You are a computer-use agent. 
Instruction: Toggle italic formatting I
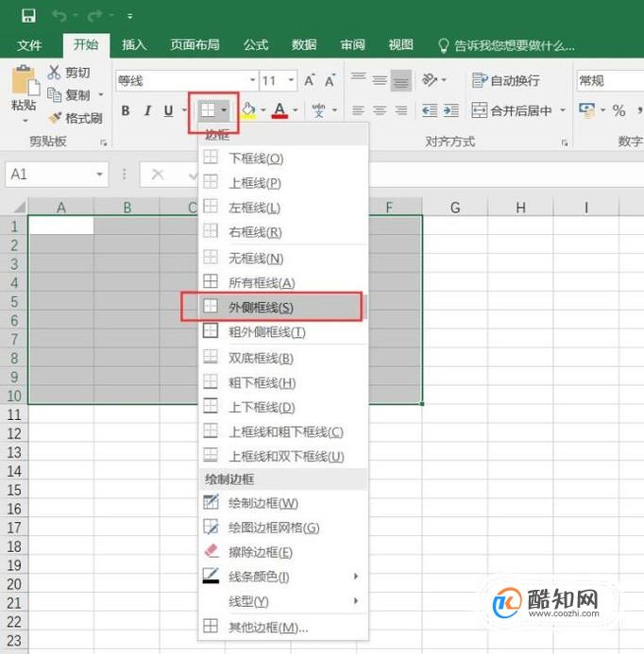tap(147, 110)
